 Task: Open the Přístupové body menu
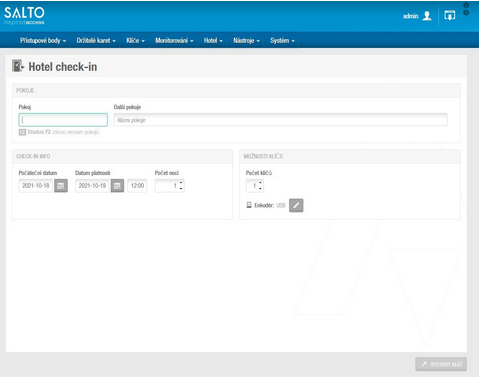pyautogui.click(x=43, y=41)
